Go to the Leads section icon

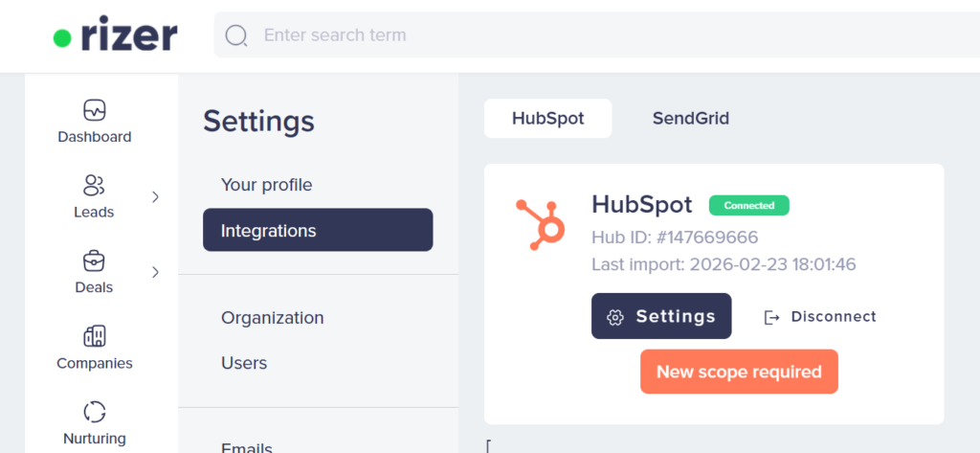coord(94,185)
